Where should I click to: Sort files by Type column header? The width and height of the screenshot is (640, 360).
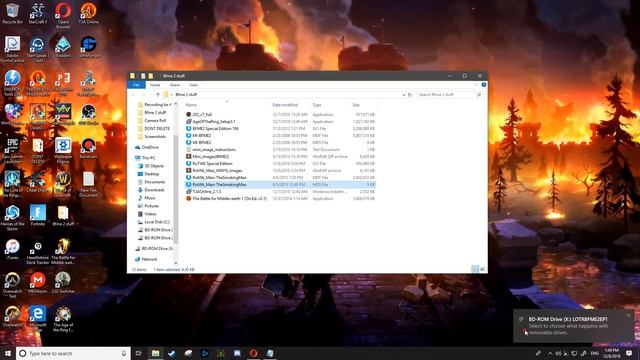coord(317,105)
